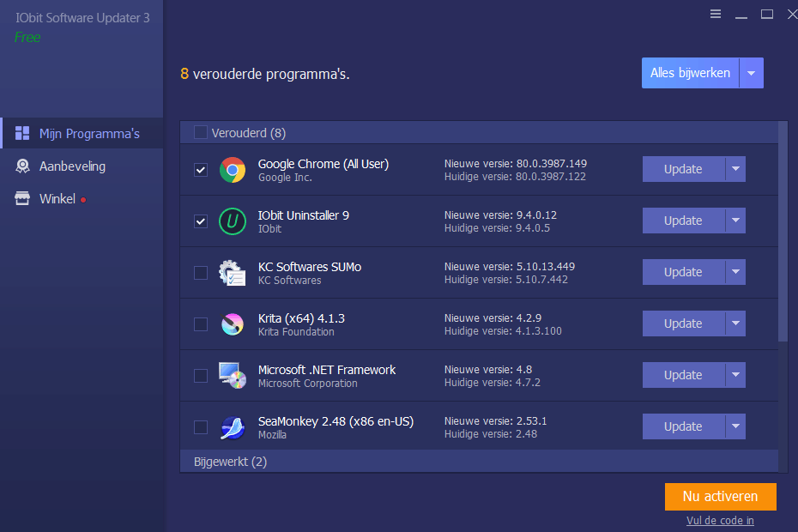Open the Alles bijwerken dropdown arrow
The height and width of the screenshot is (532, 798).
(x=751, y=73)
